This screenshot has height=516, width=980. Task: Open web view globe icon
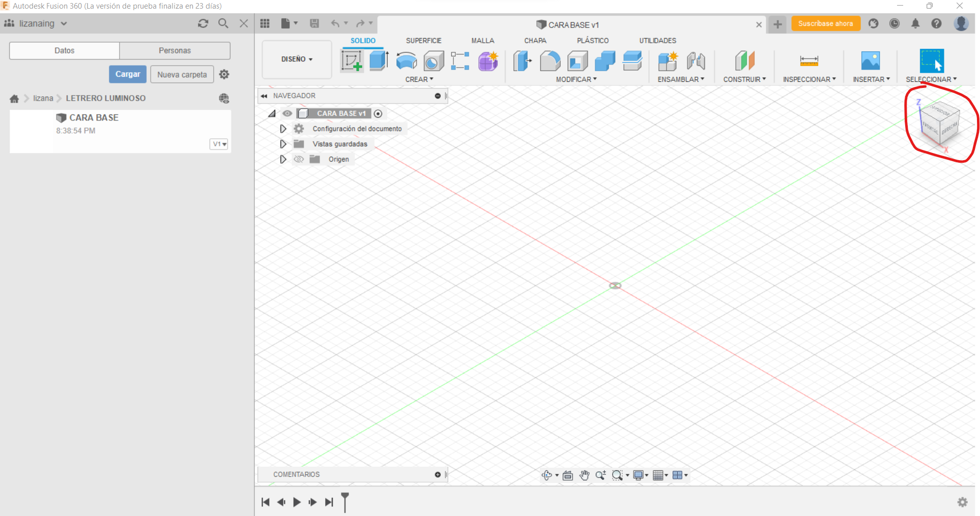pyautogui.click(x=224, y=99)
